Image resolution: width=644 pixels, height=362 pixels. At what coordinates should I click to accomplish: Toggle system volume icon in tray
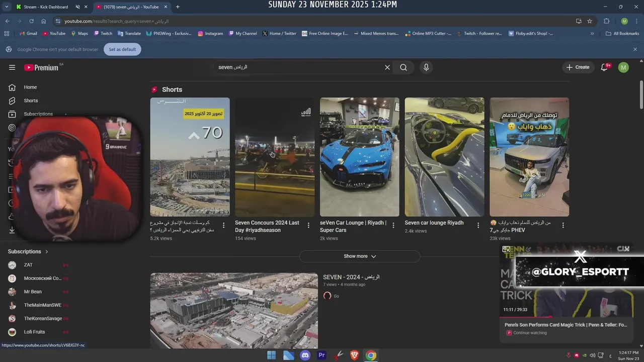[592, 355]
